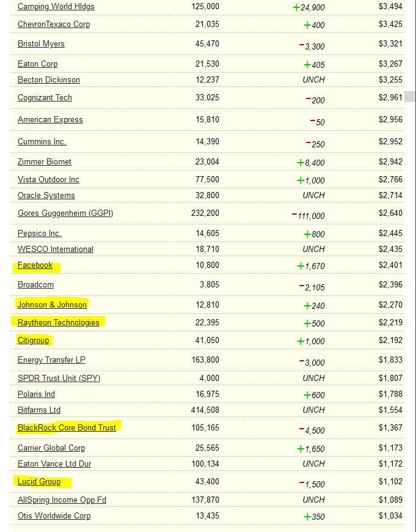Click the +1,670 Facebook change
Image resolution: width=416 pixels, height=532 pixels.
click(311, 267)
